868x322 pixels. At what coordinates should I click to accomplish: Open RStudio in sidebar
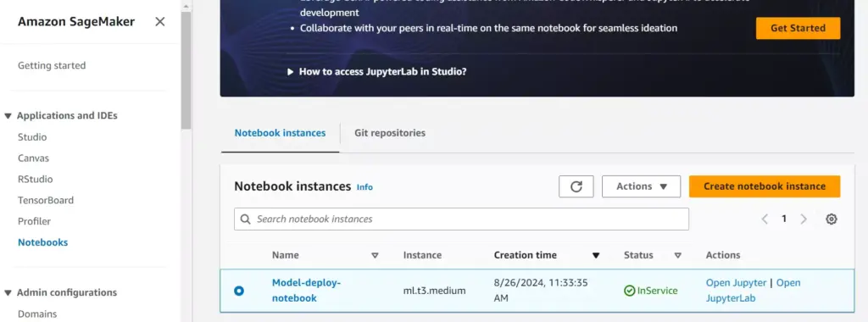tap(35, 180)
